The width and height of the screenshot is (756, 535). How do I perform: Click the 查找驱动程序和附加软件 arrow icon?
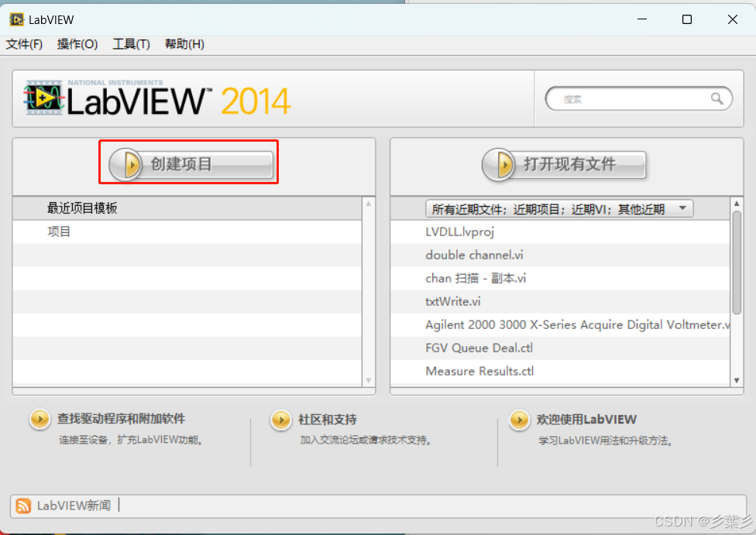pyautogui.click(x=40, y=419)
